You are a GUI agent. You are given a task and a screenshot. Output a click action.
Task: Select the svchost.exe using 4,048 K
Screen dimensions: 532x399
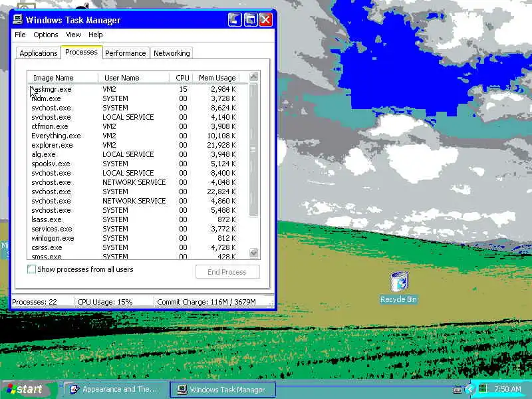coord(134,182)
